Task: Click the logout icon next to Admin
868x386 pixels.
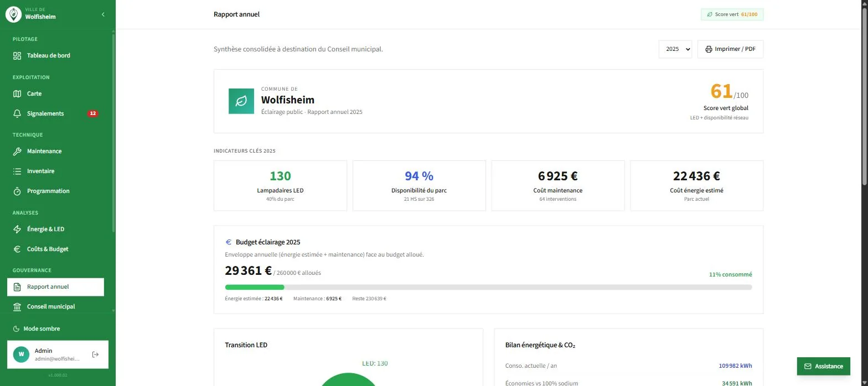Action: click(95, 354)
